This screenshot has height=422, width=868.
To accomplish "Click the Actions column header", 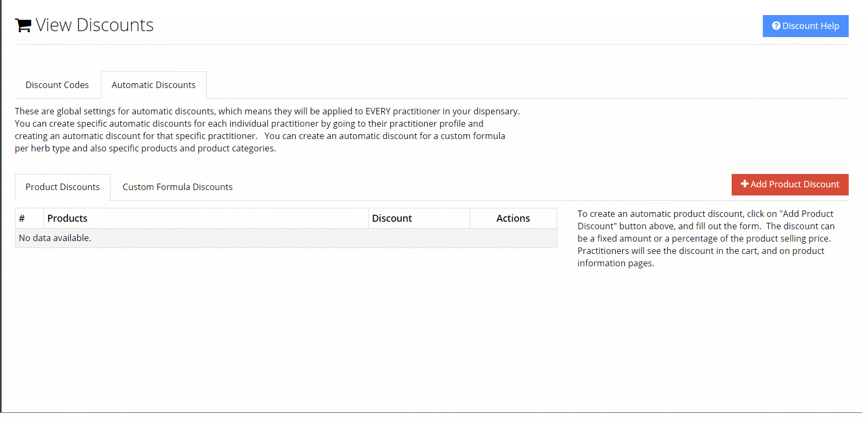I will (x=513, y=219).
